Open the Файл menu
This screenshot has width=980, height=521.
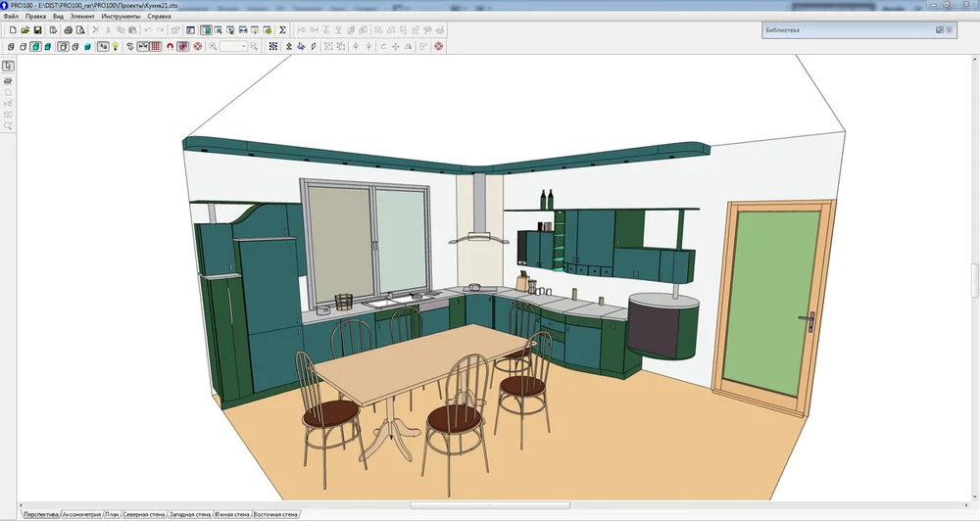coord(11,17)
